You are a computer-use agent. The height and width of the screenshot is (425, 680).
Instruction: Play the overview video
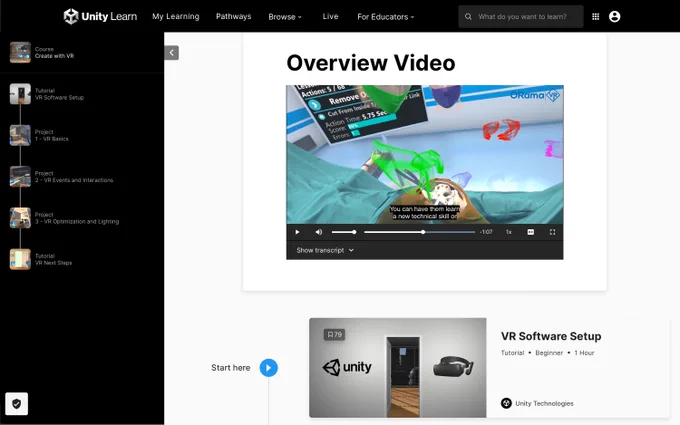[x=297, y=232]
